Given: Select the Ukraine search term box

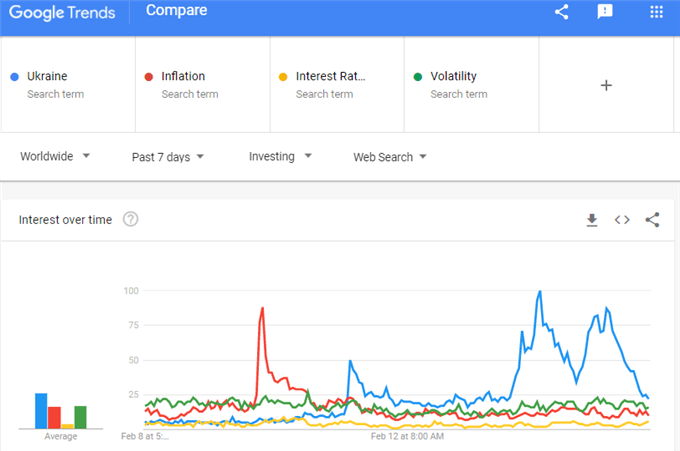Looking at the screenshot, I should click(68, 85).
